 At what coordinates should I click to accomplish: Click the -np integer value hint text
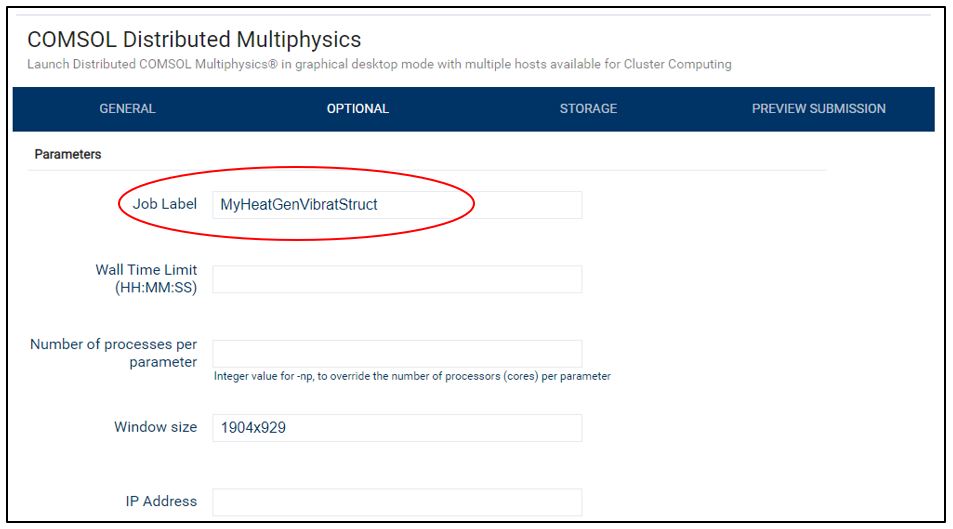(x=412, y=376)
